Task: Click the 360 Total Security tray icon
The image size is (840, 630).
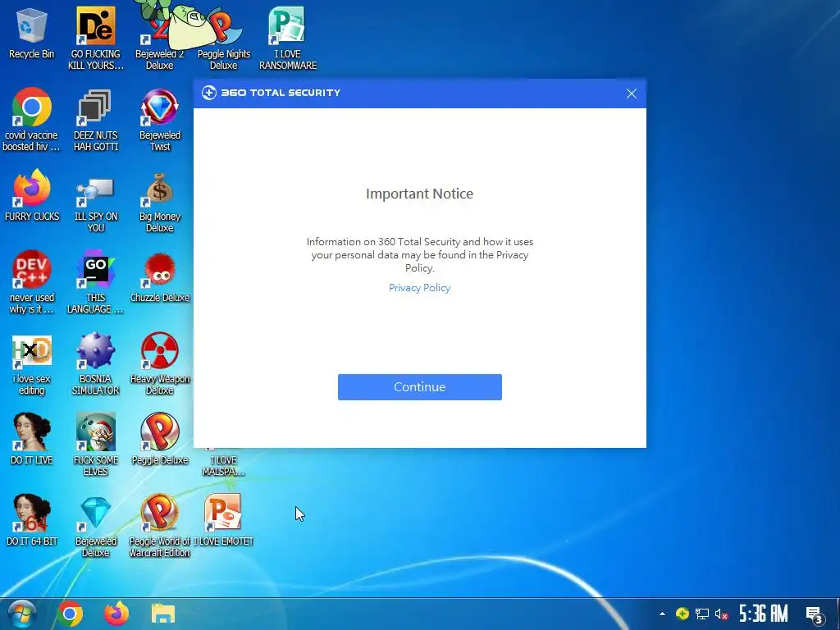Action: 682,614
